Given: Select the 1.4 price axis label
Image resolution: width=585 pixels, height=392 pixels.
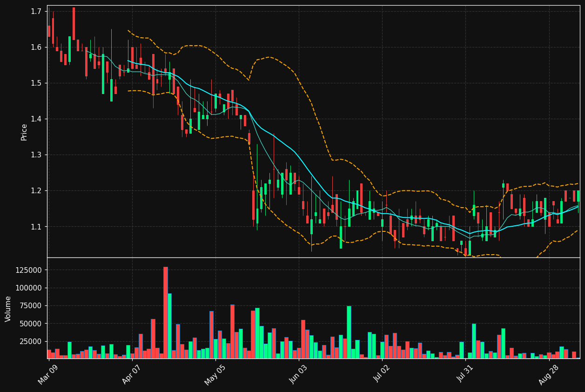Looking at the screenshot, I should [36, 119].
